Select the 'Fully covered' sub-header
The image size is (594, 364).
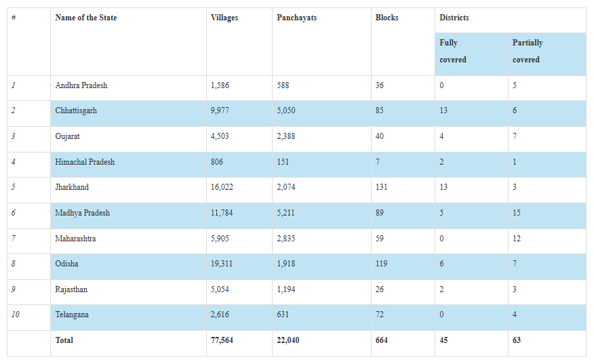453,52
